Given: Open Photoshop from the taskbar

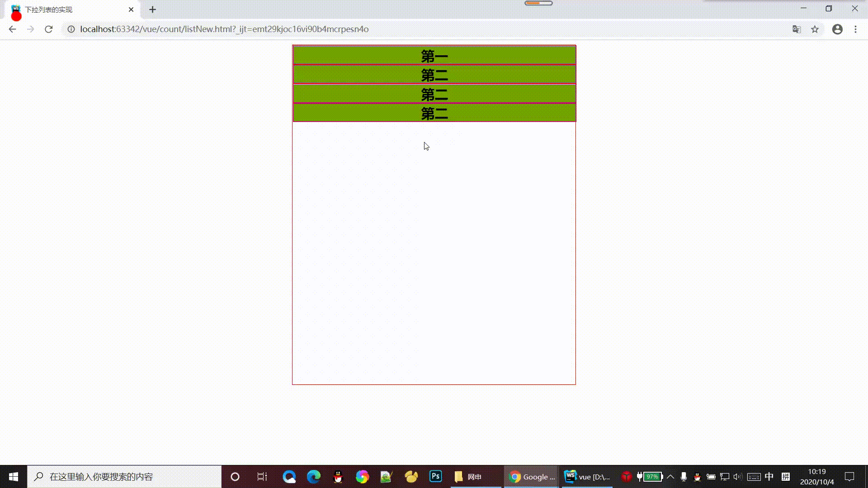Looking at the screenshot, I should pos(435,476).
